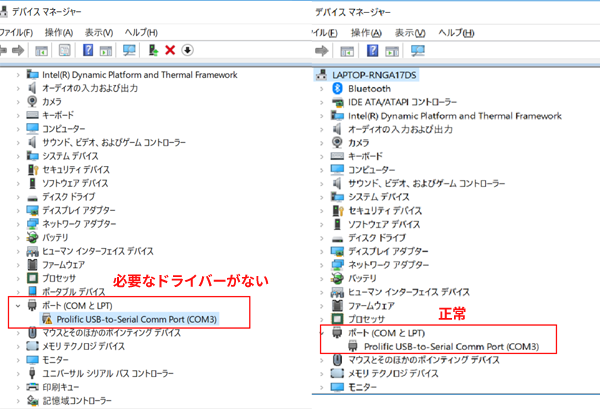Select システム デバイス in right window
Screen dimensions: 600x409
378,197
